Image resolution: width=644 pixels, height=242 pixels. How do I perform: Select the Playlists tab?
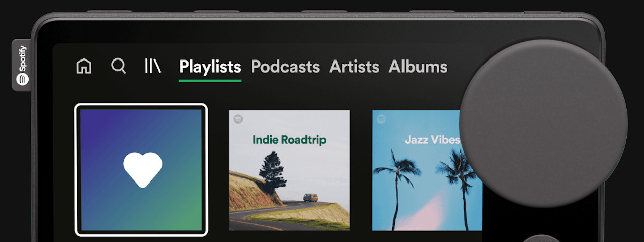[x=210, y=67]
